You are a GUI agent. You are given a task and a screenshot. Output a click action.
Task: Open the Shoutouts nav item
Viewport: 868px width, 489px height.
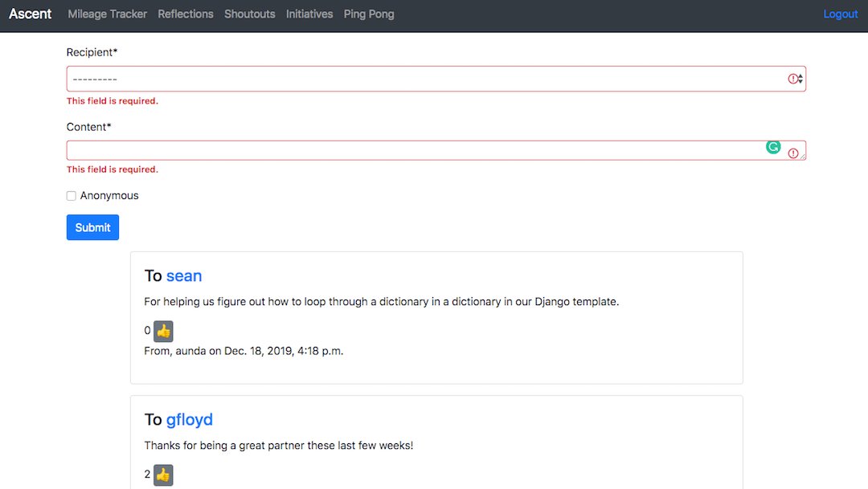pyautogui.click(x=250, y=14)
